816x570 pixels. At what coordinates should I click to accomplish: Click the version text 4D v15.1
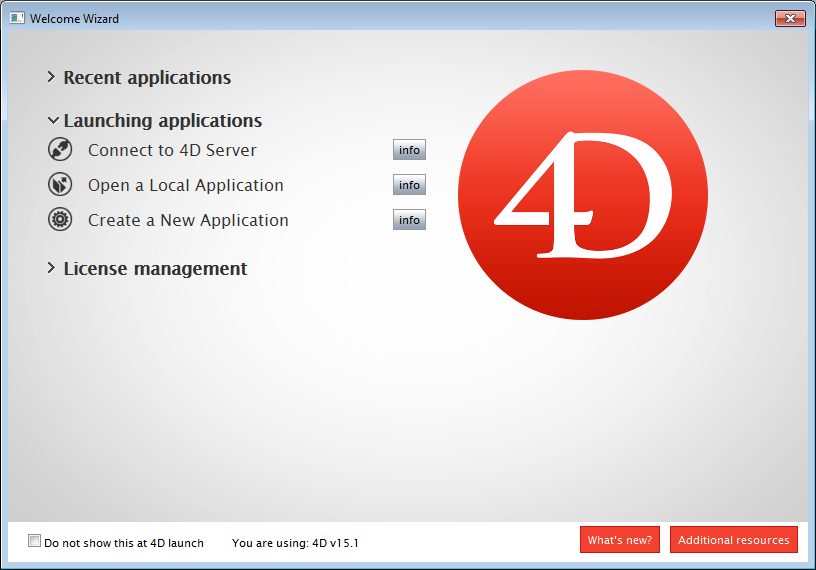335,543
